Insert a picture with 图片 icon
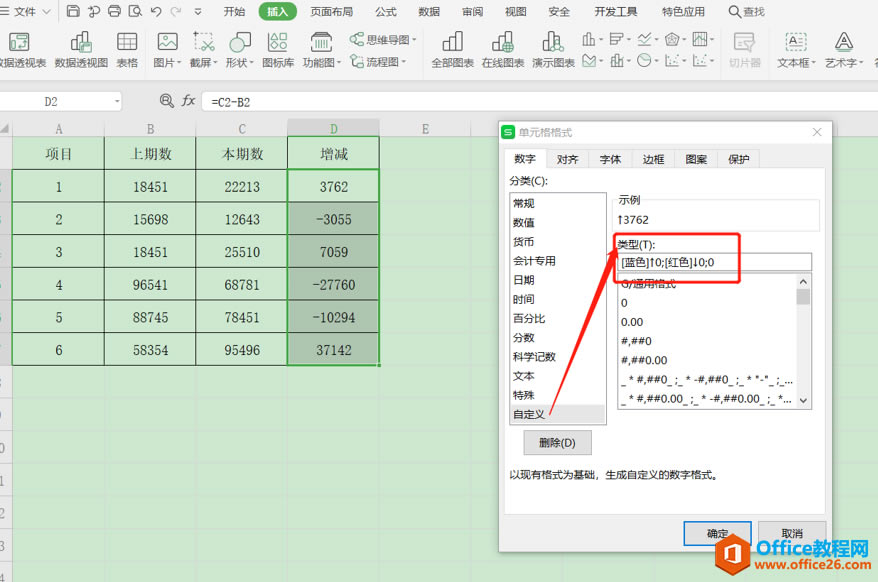 click(167, 50)
